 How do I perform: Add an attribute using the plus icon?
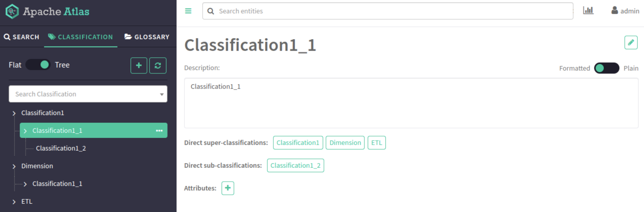[228, 188]
